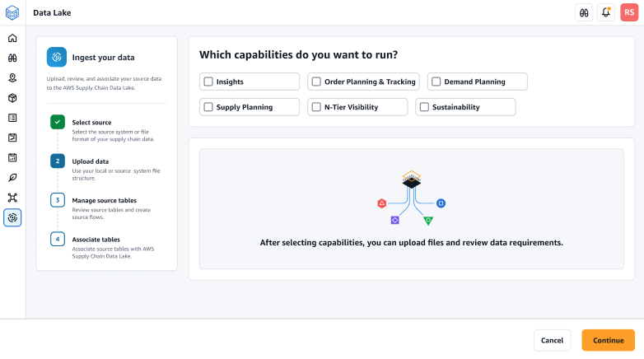Select the map pin location sidebar icon
This screenshot has width=644, height=359.
pos(12,78)
